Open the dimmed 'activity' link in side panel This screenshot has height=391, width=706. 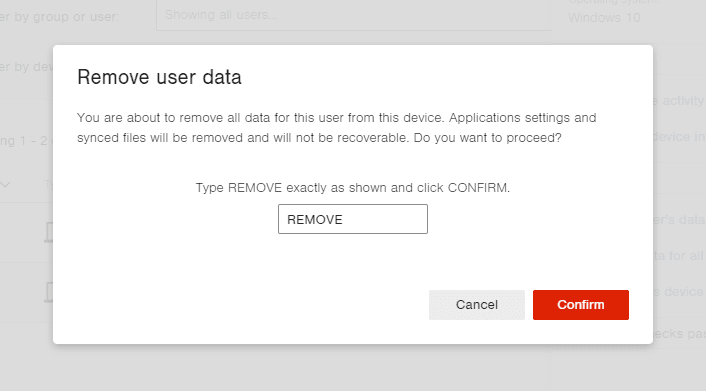(x=679, y=100)
